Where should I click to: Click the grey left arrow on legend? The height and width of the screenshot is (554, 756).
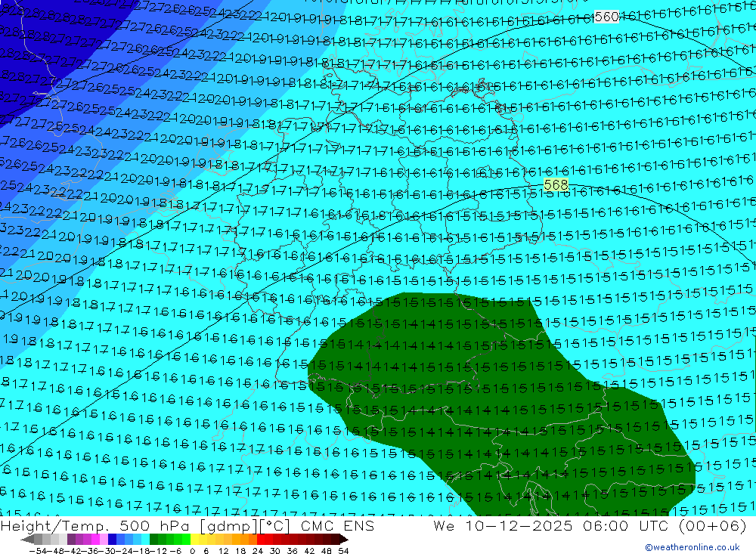[x=27, y=540]
